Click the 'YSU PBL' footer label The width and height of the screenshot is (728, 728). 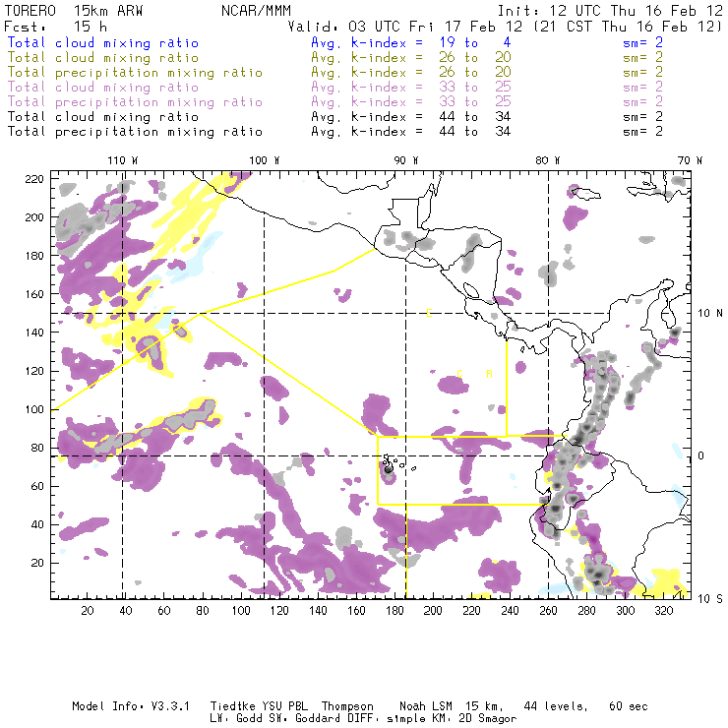click(284, 706)
